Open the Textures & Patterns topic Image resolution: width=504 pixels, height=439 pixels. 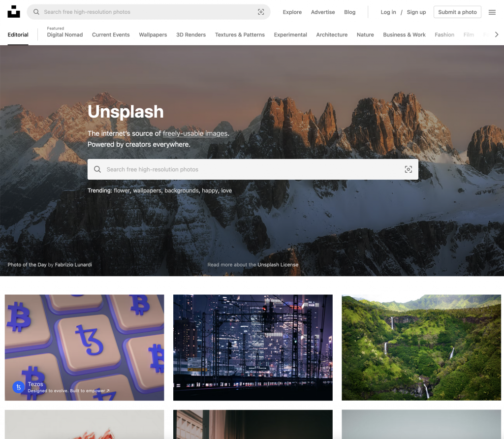(240, 35)
